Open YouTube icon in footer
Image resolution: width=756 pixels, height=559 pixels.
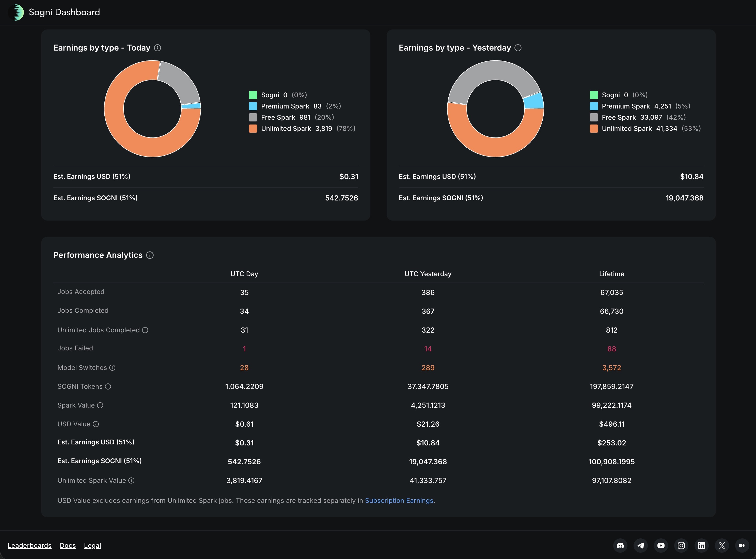pos(661,546)
